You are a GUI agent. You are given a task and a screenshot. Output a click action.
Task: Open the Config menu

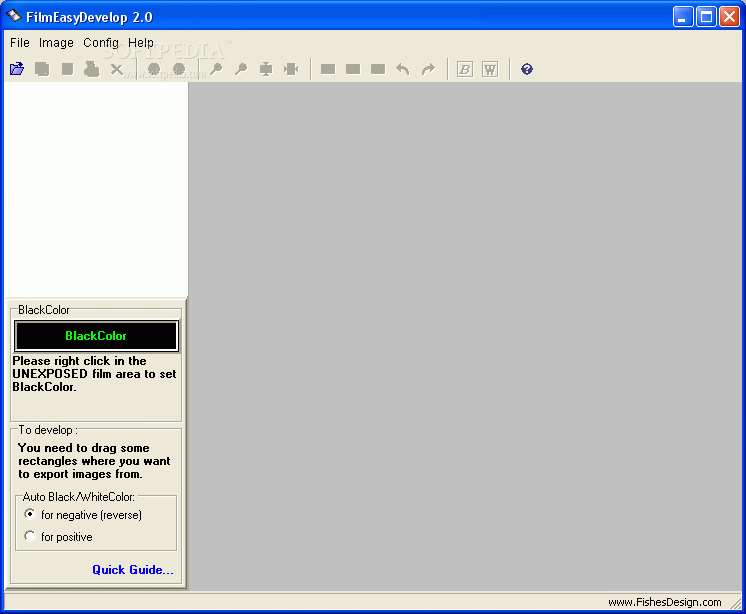(101, 43)
